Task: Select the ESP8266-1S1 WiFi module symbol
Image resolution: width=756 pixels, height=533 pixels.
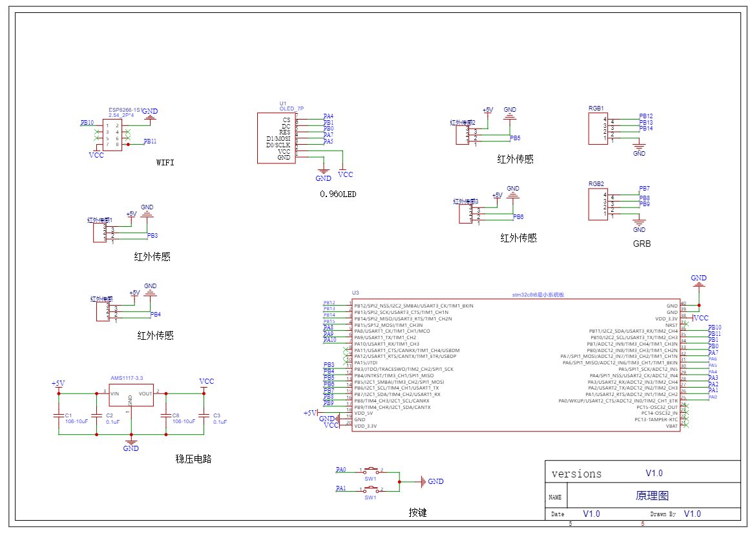Action: pos(112,135)
